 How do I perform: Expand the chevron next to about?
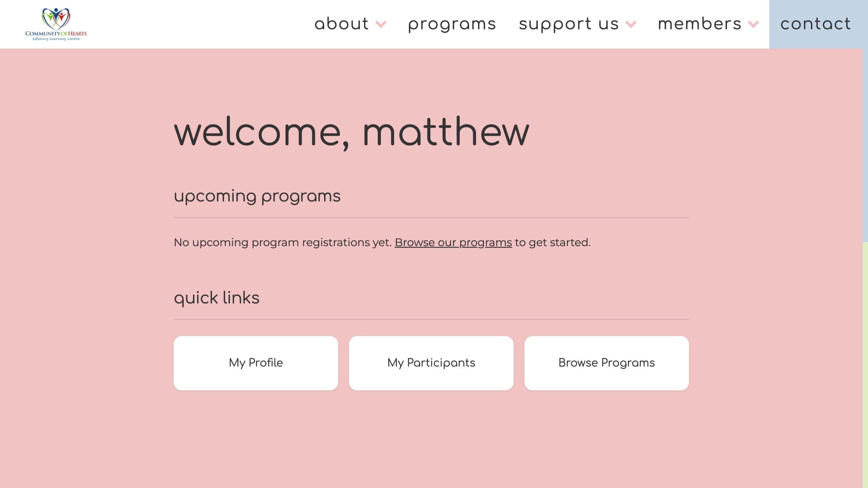pyautogui.click(x=381, y=24)
